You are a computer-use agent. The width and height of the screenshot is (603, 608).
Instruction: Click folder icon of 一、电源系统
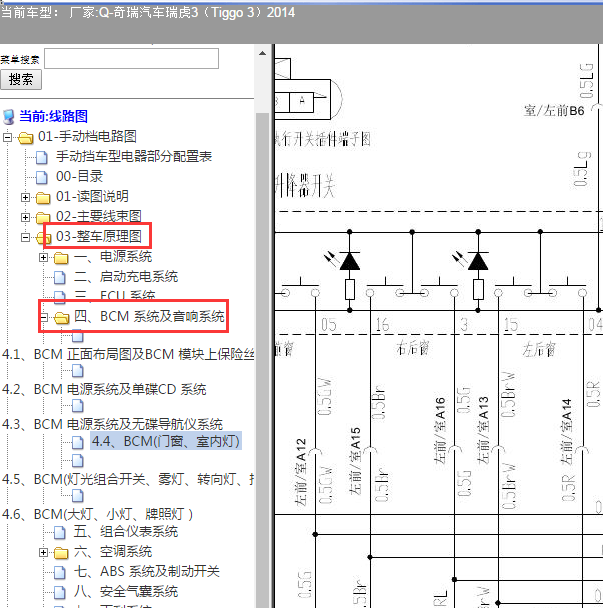(x=61, y=258)
